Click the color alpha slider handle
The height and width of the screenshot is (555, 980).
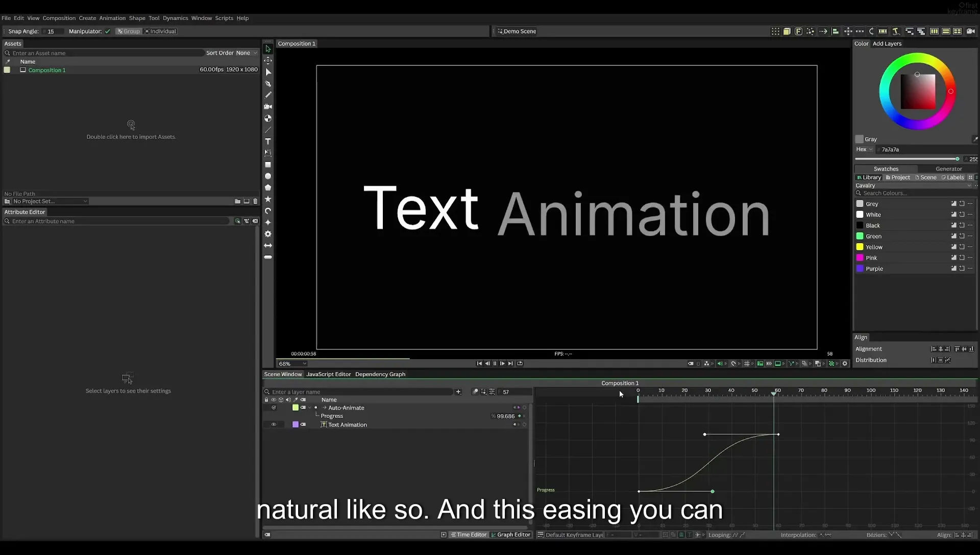[x=957, y=159]
